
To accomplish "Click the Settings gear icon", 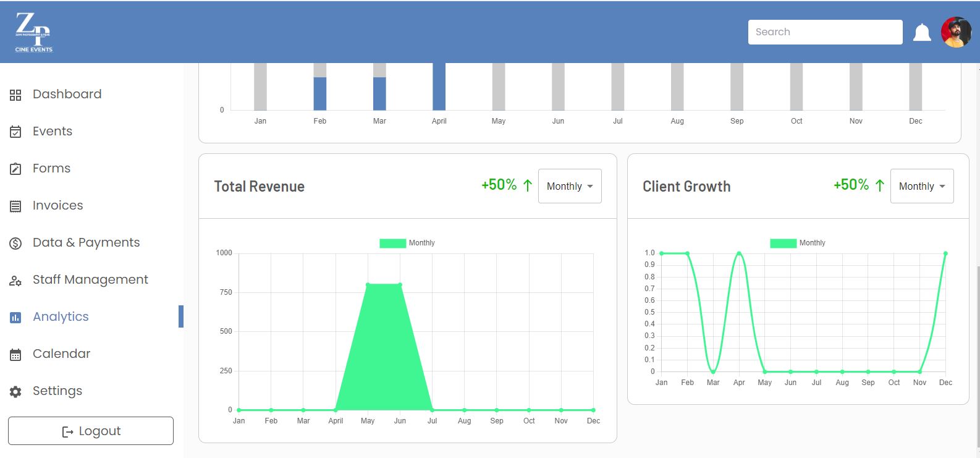I will pyautogui.click(x=15, y=391).
